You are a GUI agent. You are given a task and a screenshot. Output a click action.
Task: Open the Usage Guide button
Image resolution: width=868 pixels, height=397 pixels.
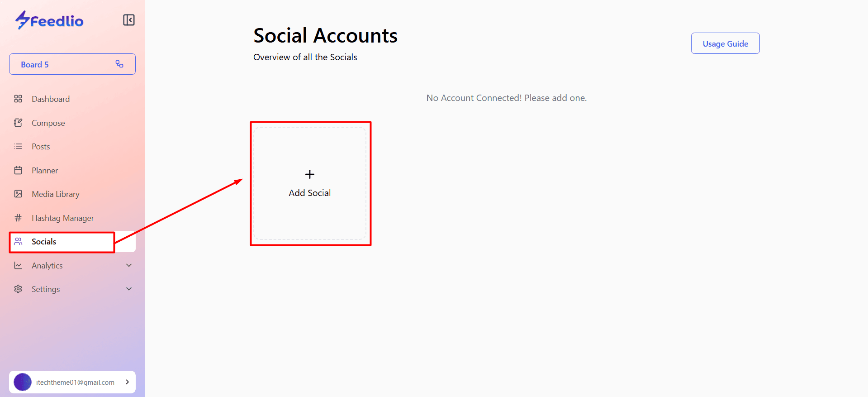pyautogui.click(x=725, y=43)
